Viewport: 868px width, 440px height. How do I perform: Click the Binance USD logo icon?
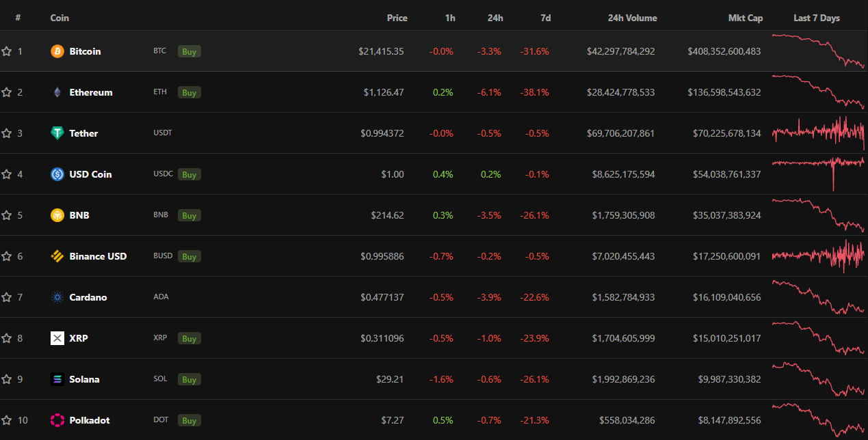[57, 256]
